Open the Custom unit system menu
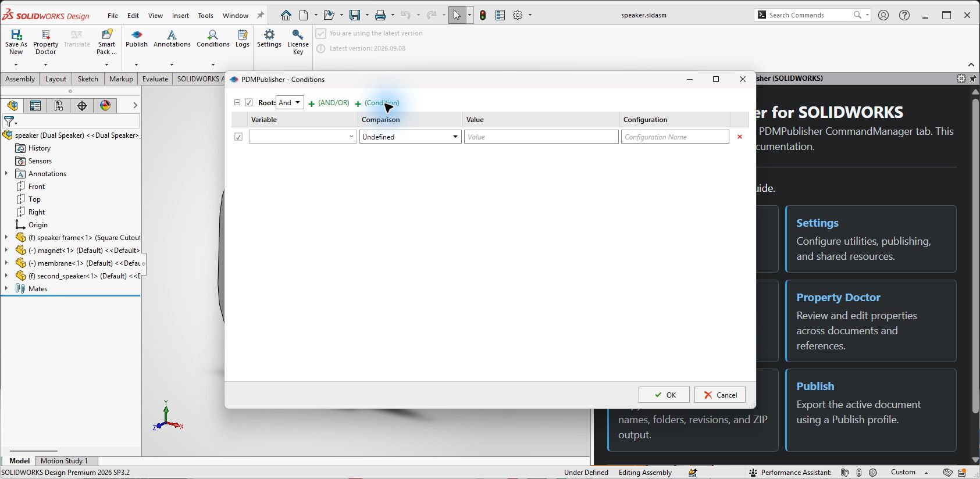The image size is (980, 479). [908, 472]
